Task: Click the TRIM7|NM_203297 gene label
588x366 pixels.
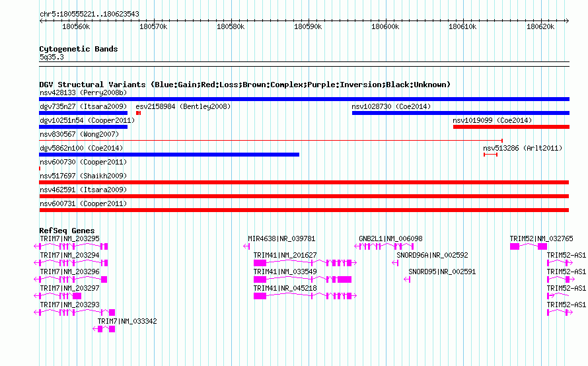Action: (x=69, y=289)
